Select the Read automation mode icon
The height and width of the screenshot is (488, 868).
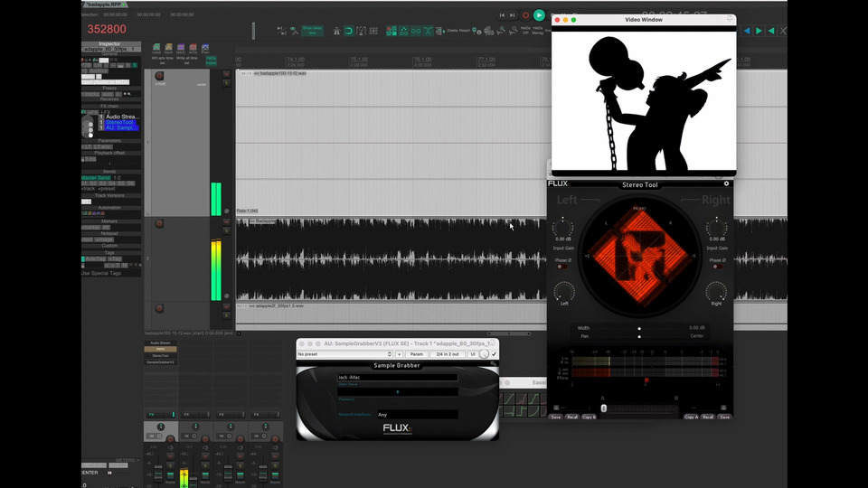click(156, 49)
